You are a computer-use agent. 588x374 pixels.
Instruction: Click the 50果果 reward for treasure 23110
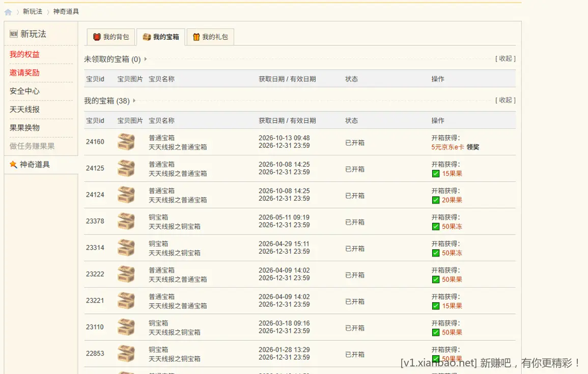(452, 332)
